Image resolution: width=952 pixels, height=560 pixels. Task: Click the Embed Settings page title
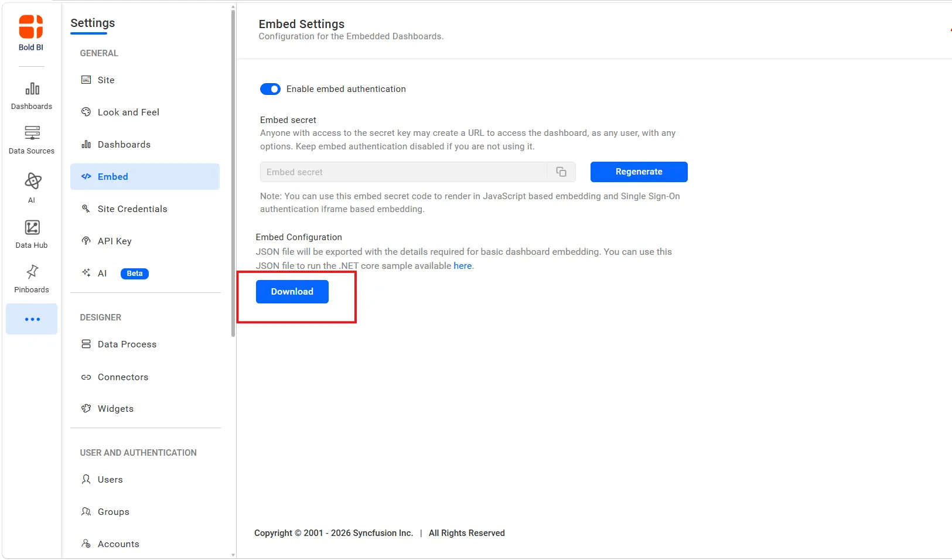click(x=301, y=24)
